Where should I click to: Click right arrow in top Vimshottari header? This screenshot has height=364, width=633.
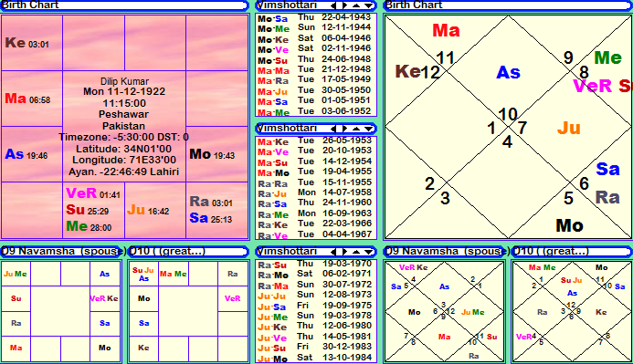344,5
